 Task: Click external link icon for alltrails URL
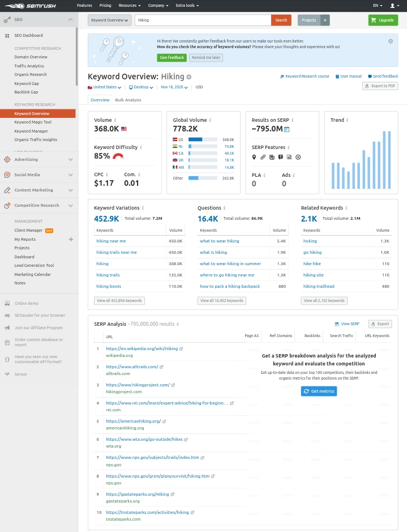click(x=161, y=367)
